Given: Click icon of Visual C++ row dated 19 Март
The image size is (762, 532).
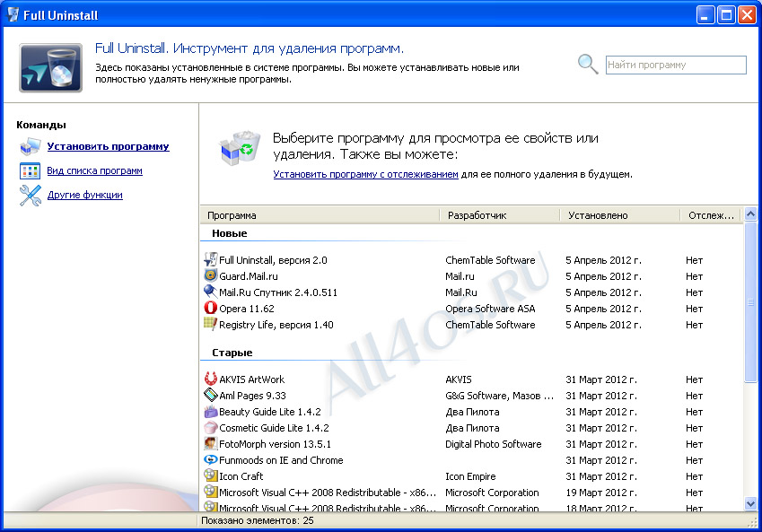Looking at the screenshot, I should [x=210, y=492].
